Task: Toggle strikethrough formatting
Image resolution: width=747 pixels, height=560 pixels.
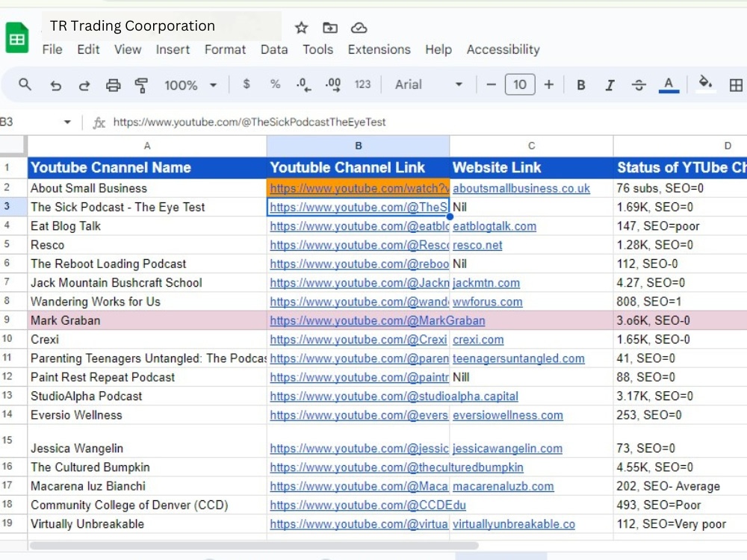Action: [639, 85]
